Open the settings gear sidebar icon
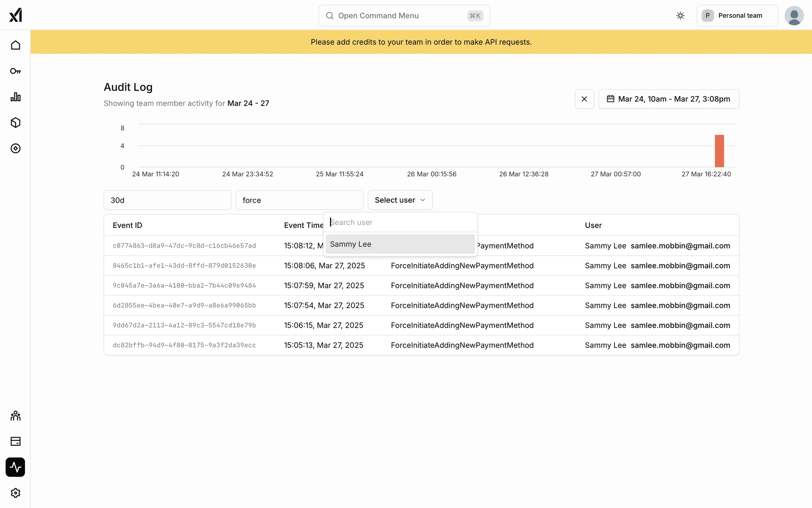812x508 pixels. pyautogui.click(x=16, y=493)
